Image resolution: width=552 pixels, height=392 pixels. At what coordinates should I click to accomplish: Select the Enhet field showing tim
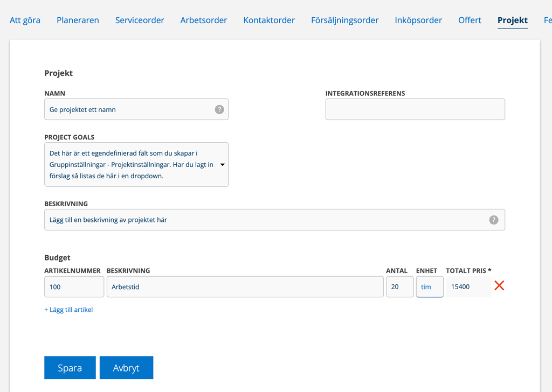[429, 287]
